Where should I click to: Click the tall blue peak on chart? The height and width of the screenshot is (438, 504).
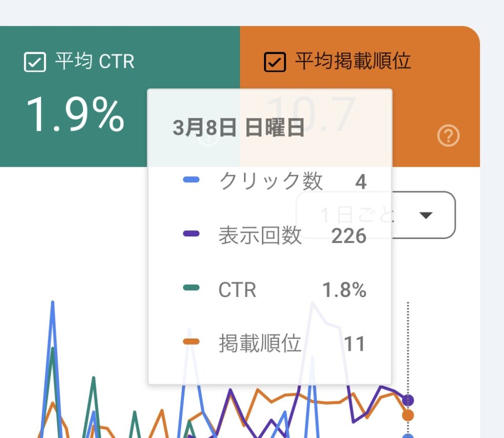[52, 308]
